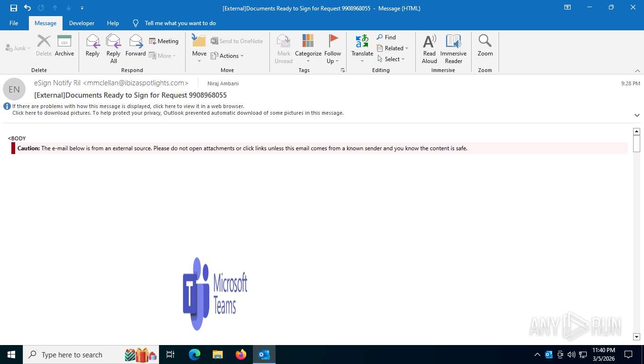Open the Ribbon Display Options button
The image size is (644, 364).
[x=567, y=8]
